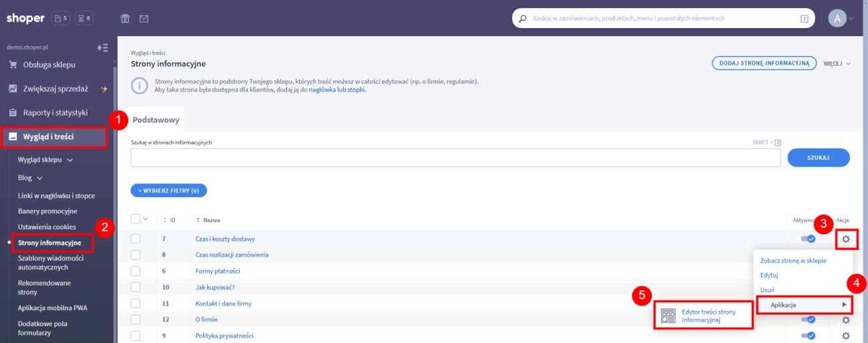
Task: Click the Shoper logo
Action: pyautogui.click(x=25, y=19)
